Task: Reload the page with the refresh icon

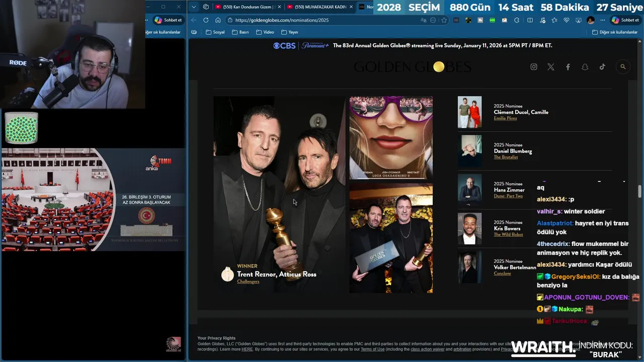Action: (206, 20)
